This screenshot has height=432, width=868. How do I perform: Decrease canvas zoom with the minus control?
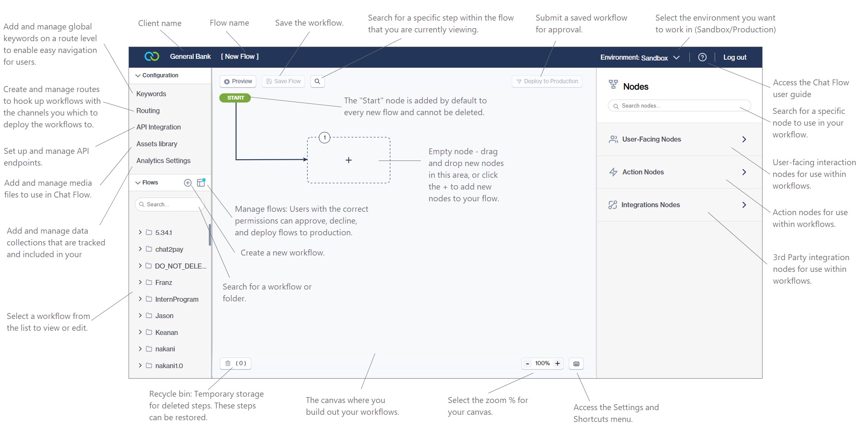tap(527, 363)
